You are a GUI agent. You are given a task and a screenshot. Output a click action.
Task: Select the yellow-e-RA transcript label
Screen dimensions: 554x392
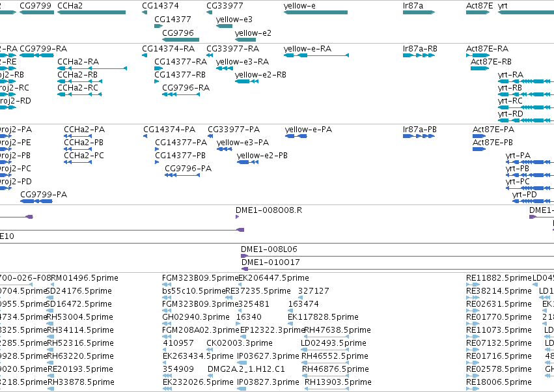click(x=307, y=48)
